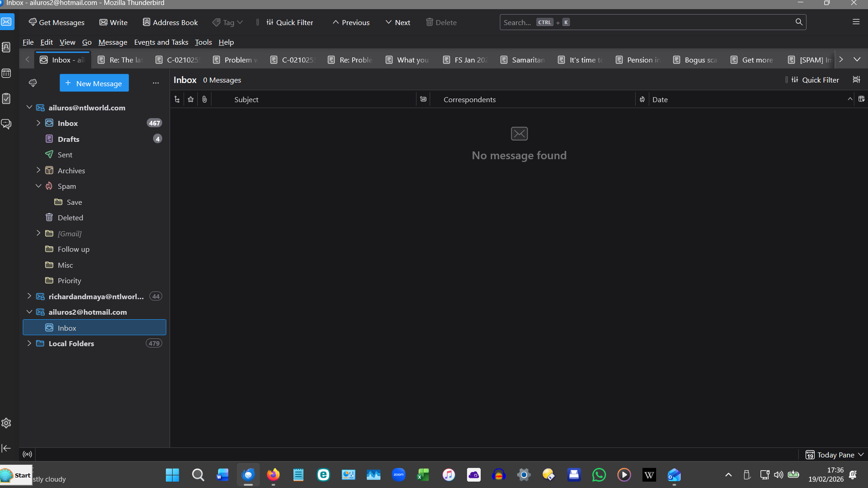
Task: Collapse the spaces toolbar
Action: tap(6, 448)
